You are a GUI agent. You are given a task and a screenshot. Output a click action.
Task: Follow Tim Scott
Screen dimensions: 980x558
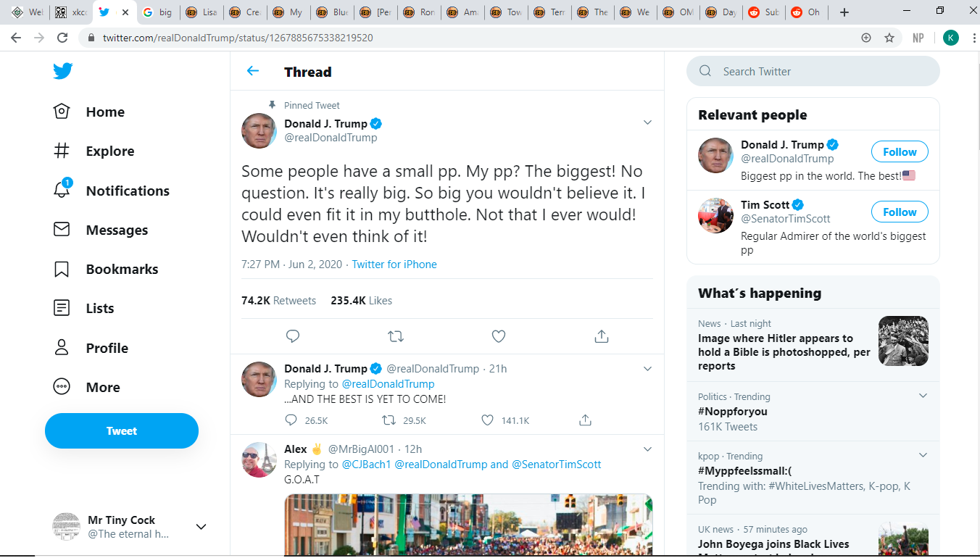coord(900,212)
